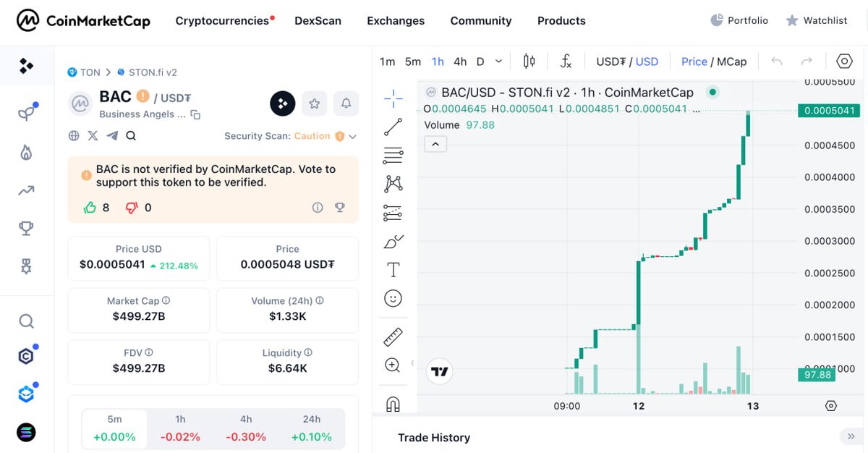This screenshot has height=453, width=868.
Task: Switch chart to Price view
Action: (x=694, y=62)
